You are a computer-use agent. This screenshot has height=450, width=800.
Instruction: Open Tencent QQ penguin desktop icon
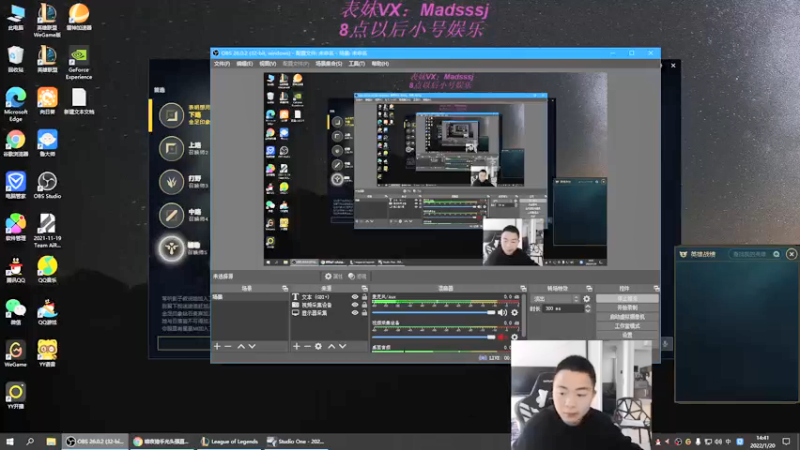pos(16,270)
